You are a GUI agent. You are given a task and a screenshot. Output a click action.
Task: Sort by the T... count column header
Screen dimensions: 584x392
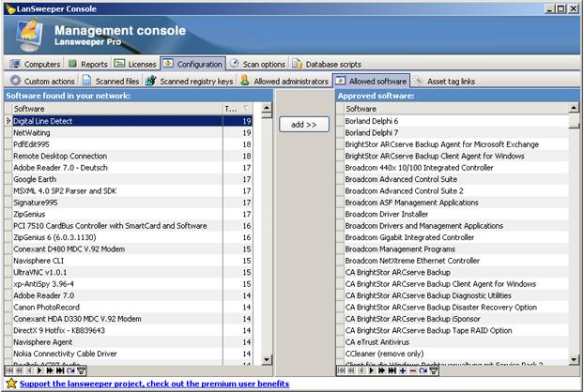pos(238,109)
